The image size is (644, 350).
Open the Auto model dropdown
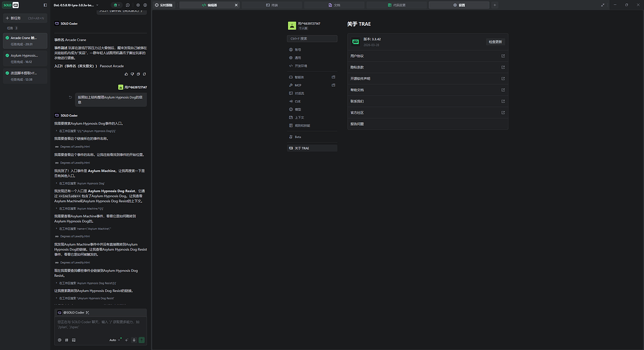click(x=114, y=340)
